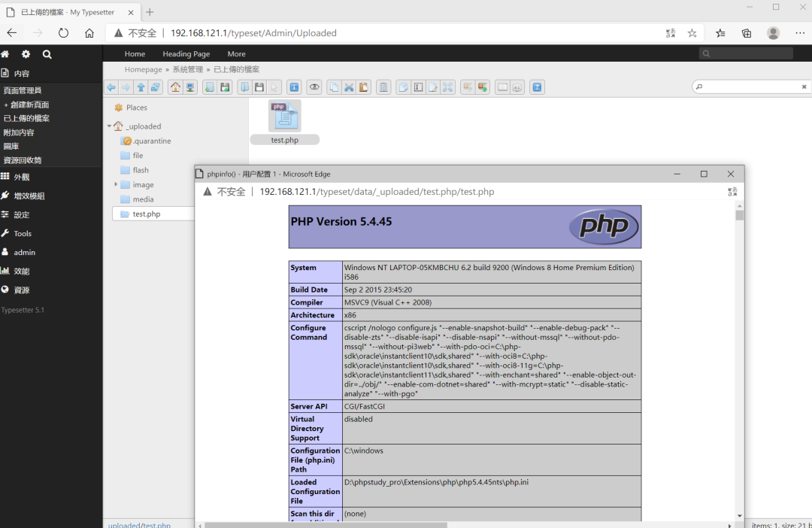Select the .quarantine folder in tree
Viewport: 812px width, 528px height.
click(146, 141)
